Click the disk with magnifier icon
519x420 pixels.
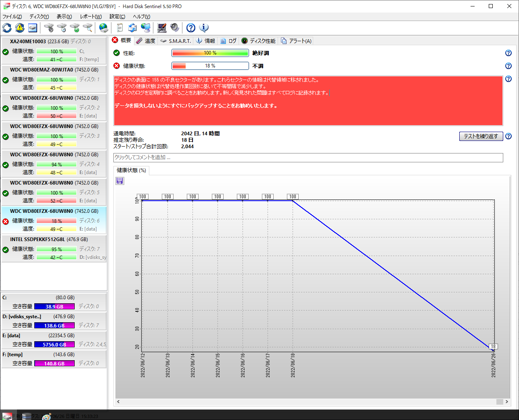[88, 28]
